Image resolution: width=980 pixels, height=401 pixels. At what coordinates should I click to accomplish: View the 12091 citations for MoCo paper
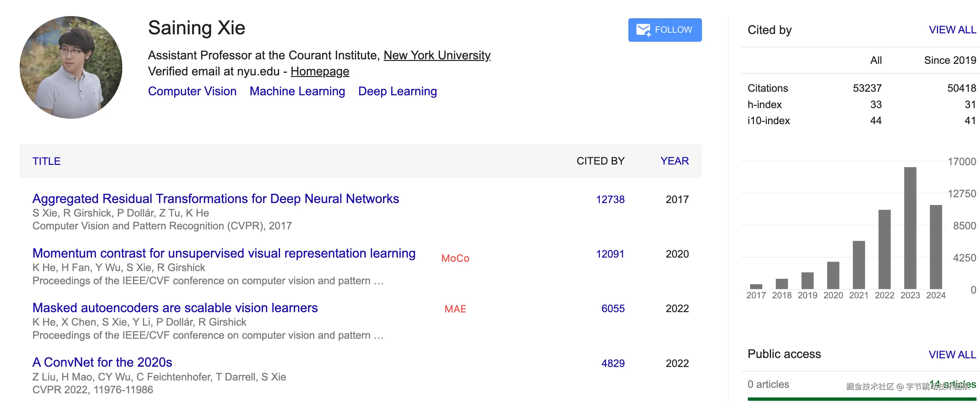[610, 254]
